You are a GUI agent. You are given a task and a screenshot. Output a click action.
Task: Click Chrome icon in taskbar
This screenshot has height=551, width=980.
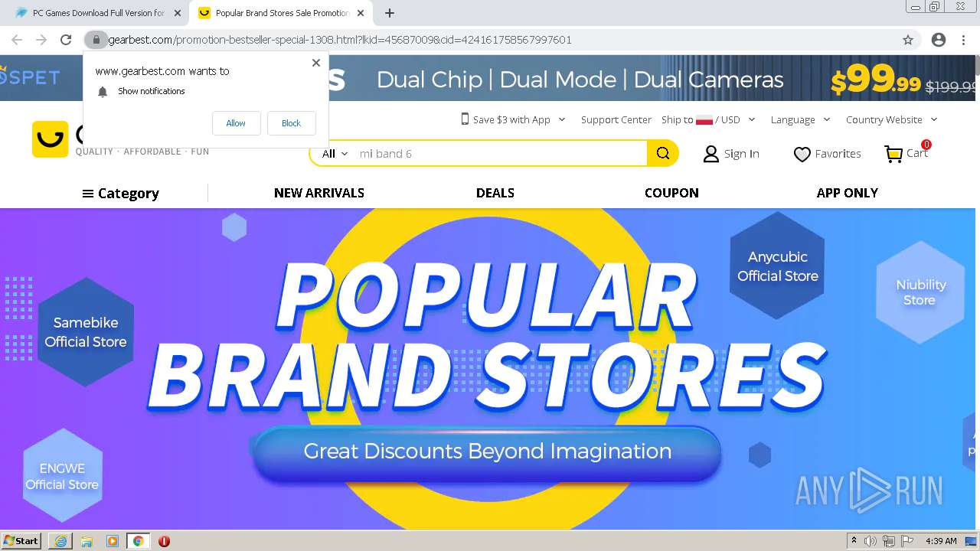[x=138, y=541]
